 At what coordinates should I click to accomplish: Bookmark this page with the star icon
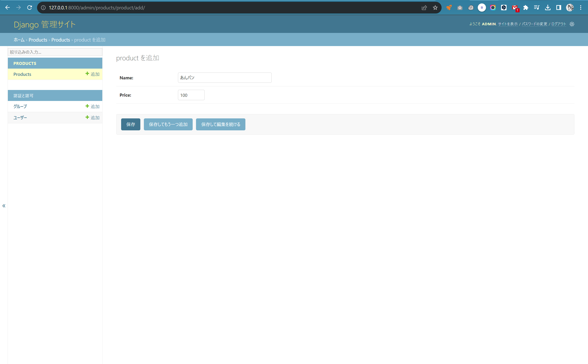point(435,7)
